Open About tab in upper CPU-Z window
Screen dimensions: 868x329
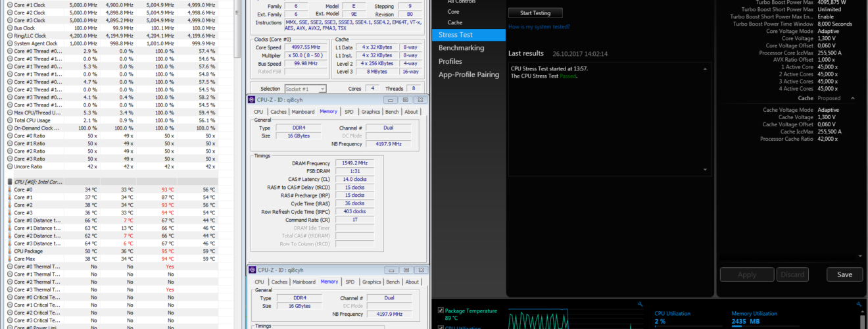tap(411, 112)
